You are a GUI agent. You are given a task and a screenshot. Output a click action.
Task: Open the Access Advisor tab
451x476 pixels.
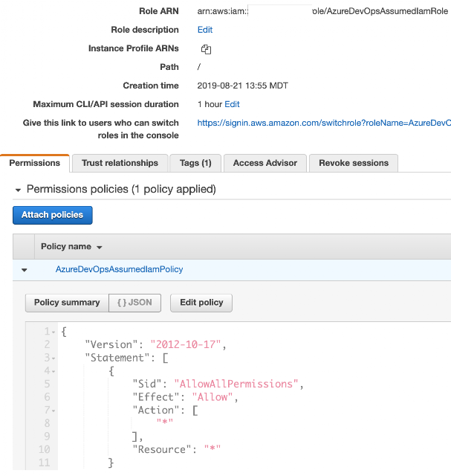265,163
